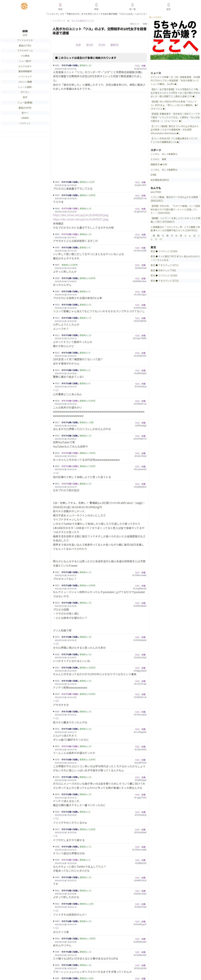Screen dimensions: 201x980
Task: Open sidebar board 哲学
Action: (25, 97)
